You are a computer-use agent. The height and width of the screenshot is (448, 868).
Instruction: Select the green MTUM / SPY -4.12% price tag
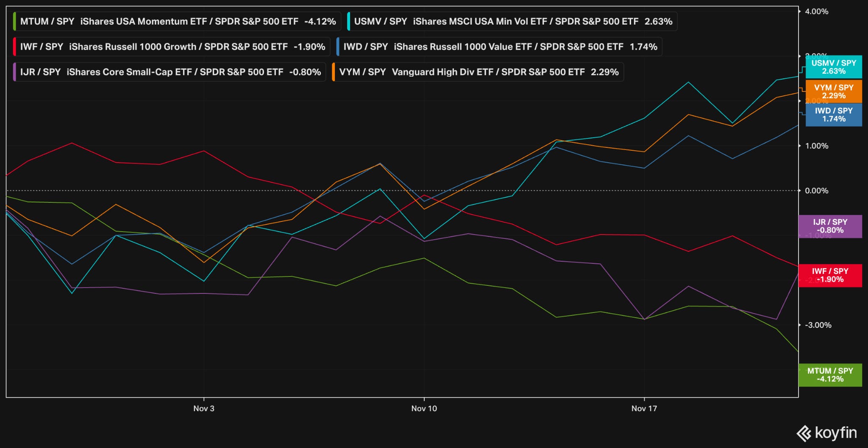click(830, 375)
